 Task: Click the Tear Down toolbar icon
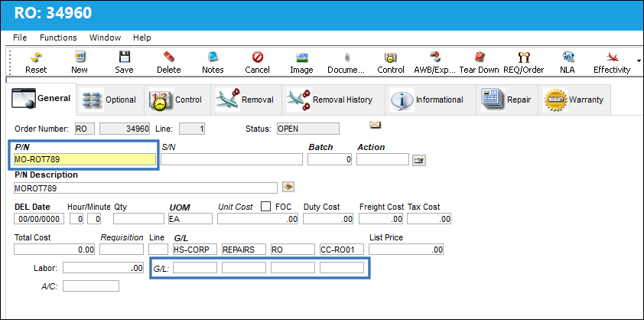480,57
